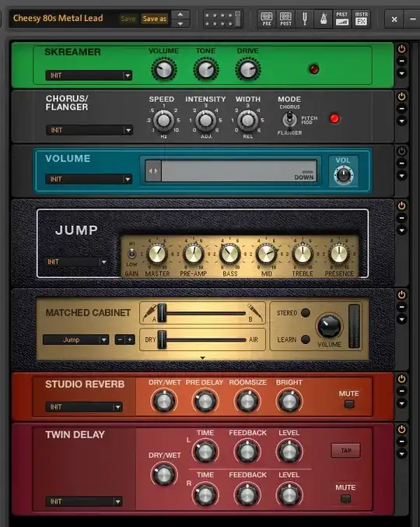Screen dimensions: 420x527
Task: Click the Matched Cabinet VOLUME knob
Action: point(329,326)
